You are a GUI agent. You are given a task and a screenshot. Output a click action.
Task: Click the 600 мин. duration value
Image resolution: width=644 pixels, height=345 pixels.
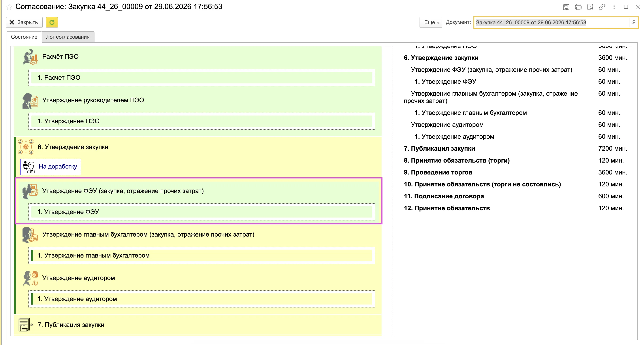611,196
